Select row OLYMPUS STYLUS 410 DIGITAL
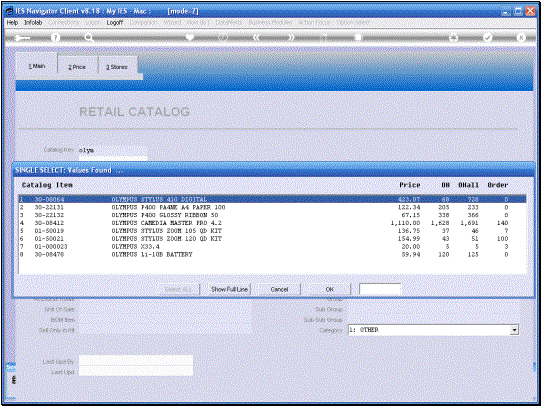541x406 pixels. pyautogui.click(x=272, y=199)
